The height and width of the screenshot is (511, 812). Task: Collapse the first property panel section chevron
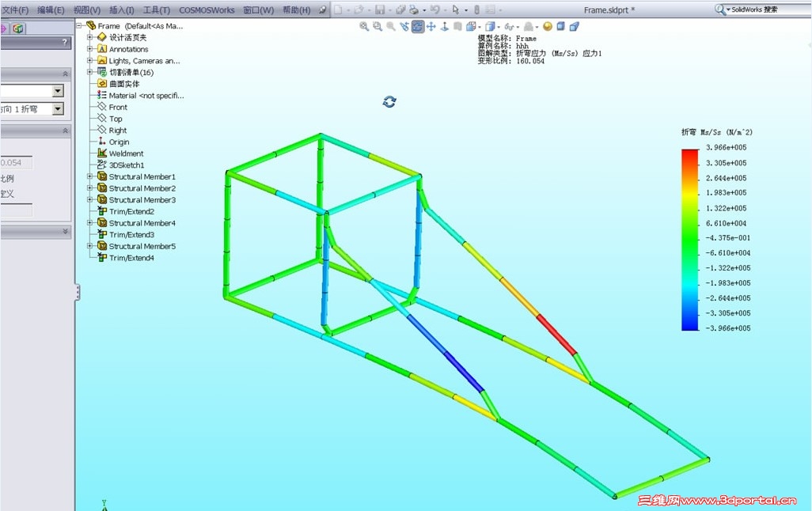click(x=65, y=74)
